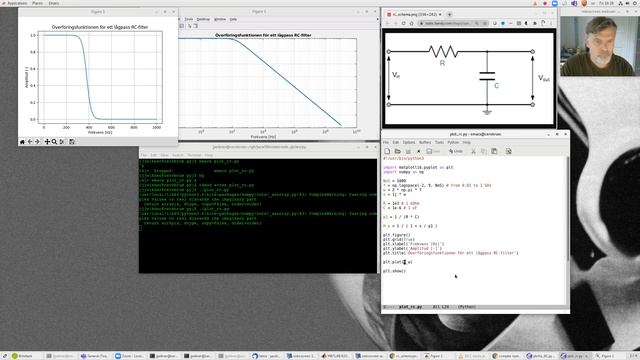
Task: Open directory with Emacs Dired icon
Action: pyautogui.click(x=408, y=151)
